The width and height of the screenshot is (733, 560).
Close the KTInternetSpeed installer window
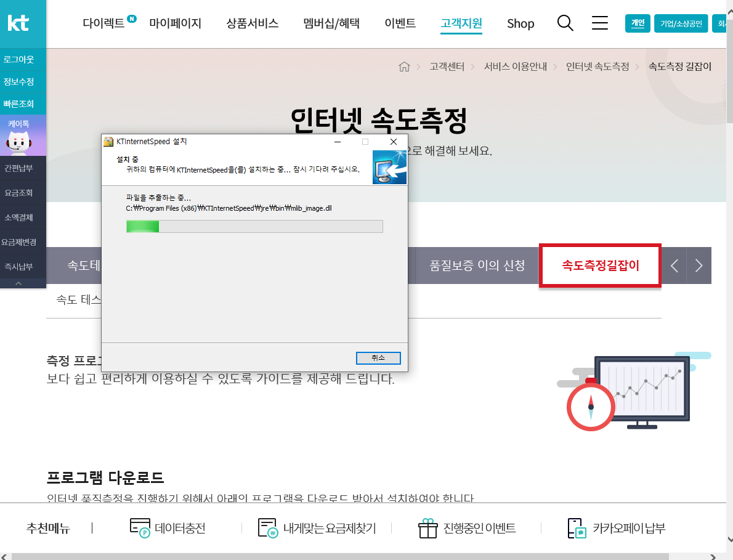(394, 142)
